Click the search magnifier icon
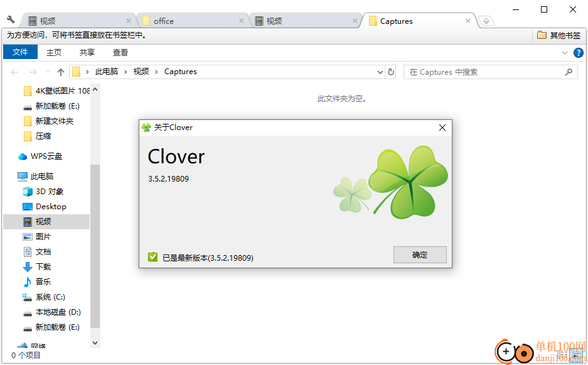This screenshot has height=365, width=588. 569,72
